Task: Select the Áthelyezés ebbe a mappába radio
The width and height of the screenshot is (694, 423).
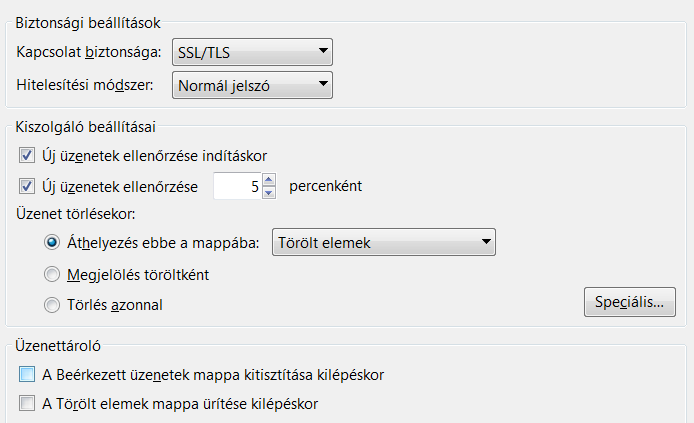Action: (52, 241)
